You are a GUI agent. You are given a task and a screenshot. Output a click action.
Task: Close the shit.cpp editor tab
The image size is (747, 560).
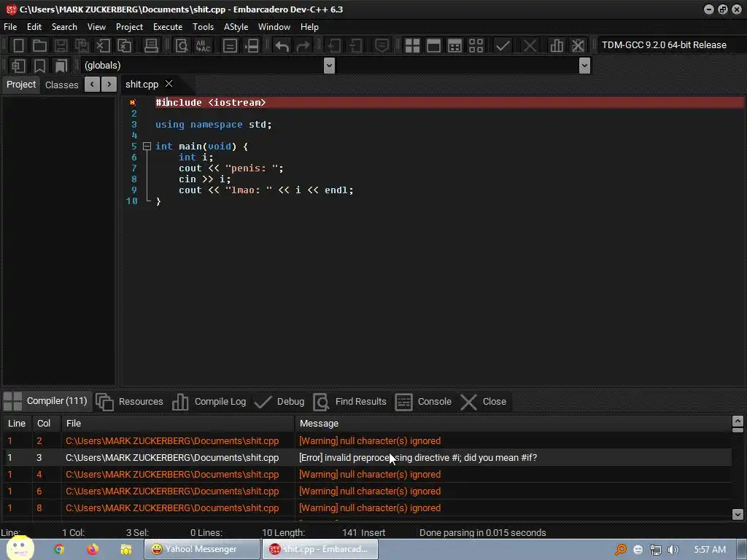169,84
